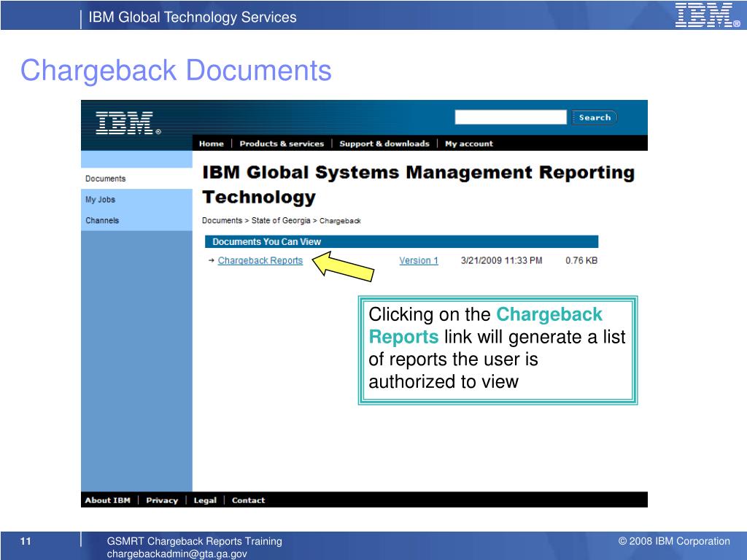747x560 pixels.
Task: Click the IBM logo in the web page header
Action: coord(128,122)
